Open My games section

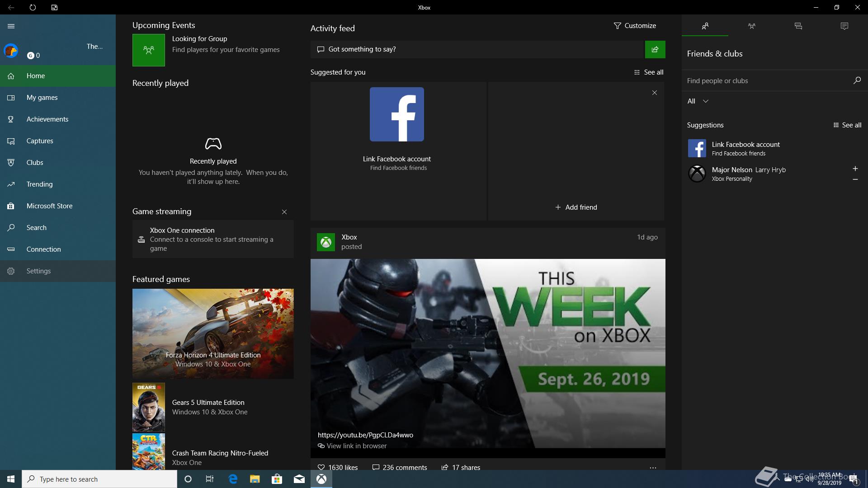(x=58, y=98)
